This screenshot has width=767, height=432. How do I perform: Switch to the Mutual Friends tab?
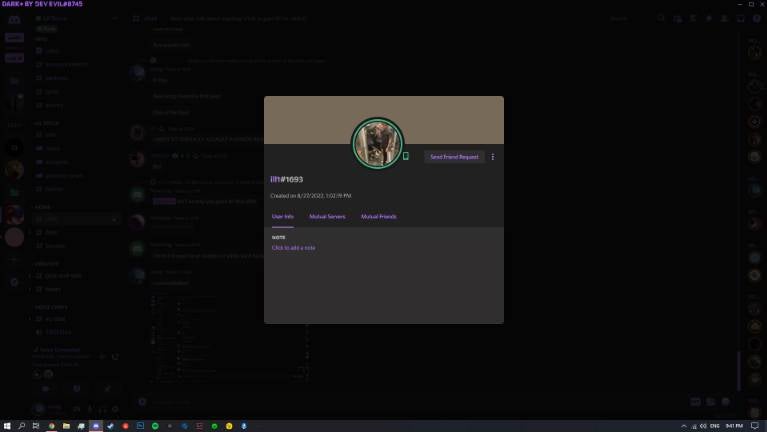point(379,216)
